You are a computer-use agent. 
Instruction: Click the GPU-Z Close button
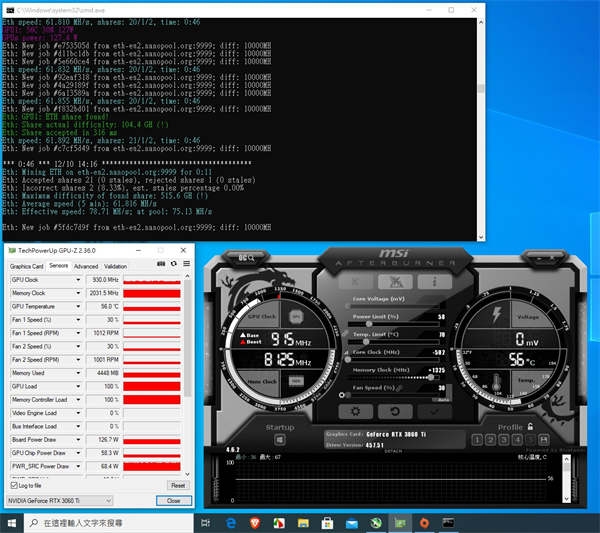(x=174, y=500)
